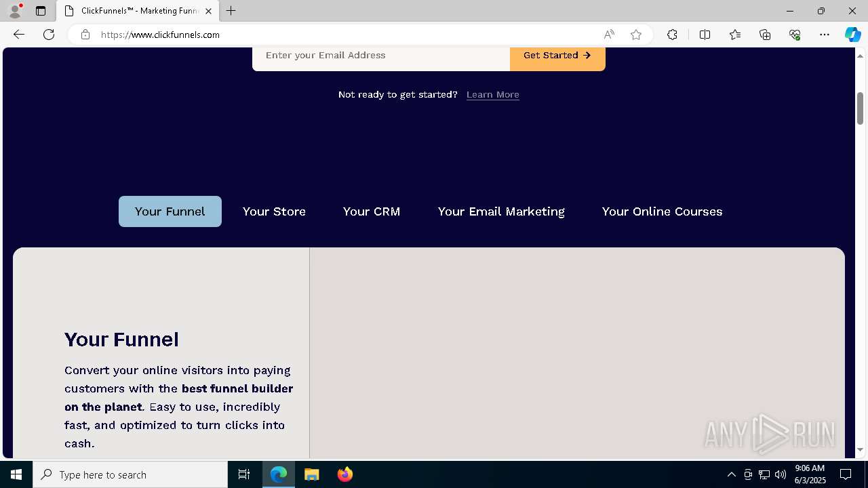This screenshot has height=488, width=868.
Task: Click the Your Funnel heading text
Action: [122, 340]
